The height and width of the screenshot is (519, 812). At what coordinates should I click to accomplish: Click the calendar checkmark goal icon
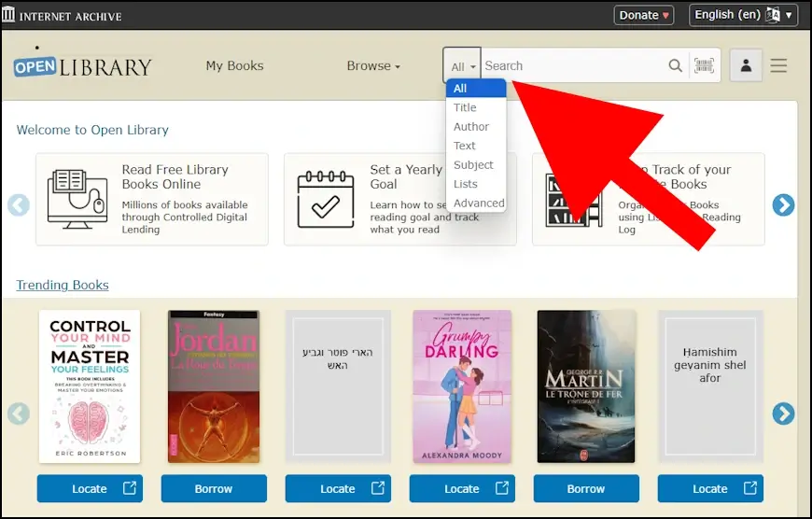(x=325, y=199)
